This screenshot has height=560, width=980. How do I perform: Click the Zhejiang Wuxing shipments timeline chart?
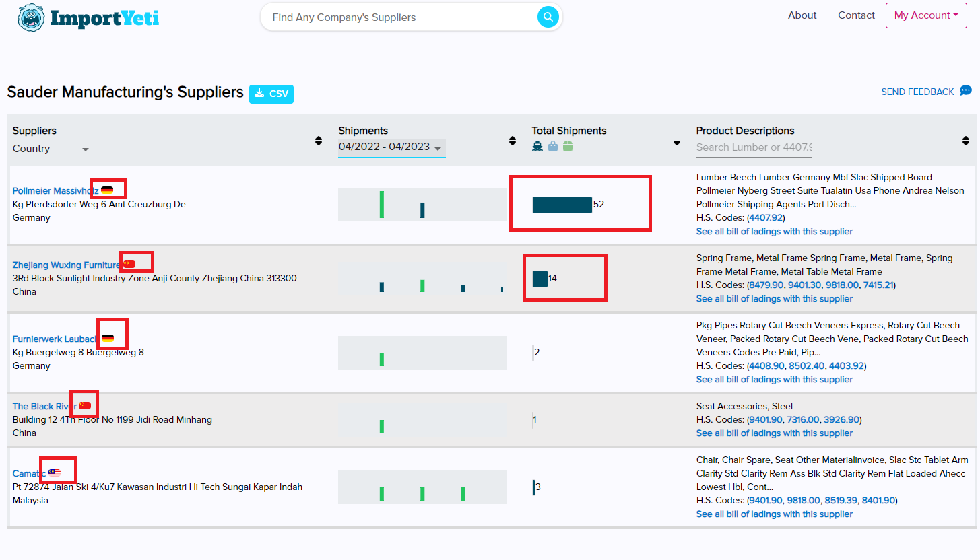click(422, 279)
